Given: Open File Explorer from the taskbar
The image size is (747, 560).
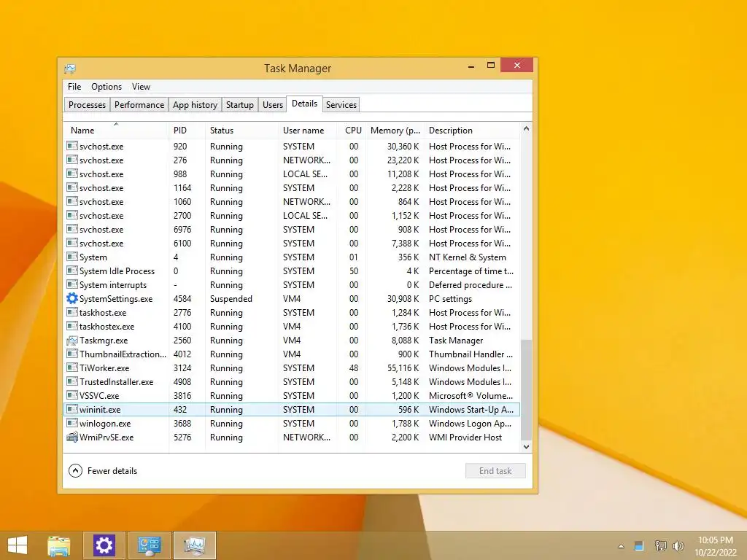Looking at the screenshot, I should 59,545.
